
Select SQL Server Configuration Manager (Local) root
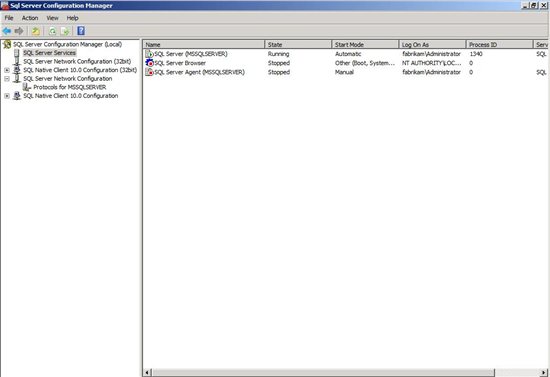(67, 45)
